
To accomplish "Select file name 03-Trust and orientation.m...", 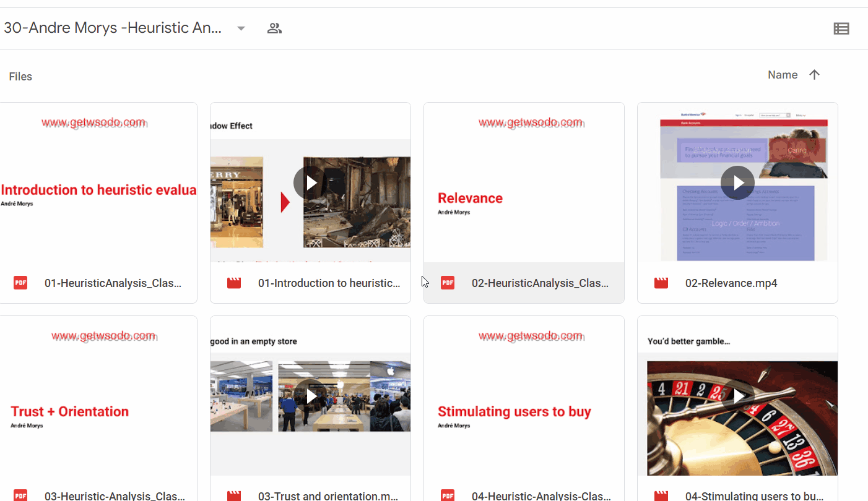I will [328, 495].
